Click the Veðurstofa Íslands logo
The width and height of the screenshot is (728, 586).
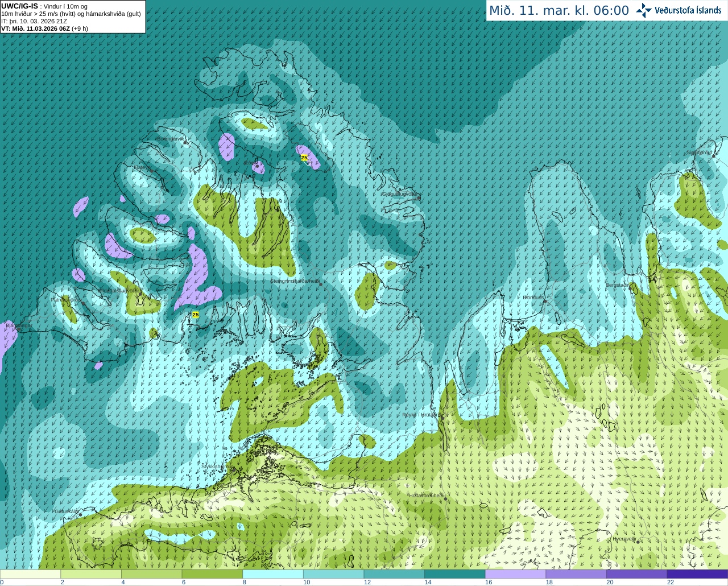[679, 10]
